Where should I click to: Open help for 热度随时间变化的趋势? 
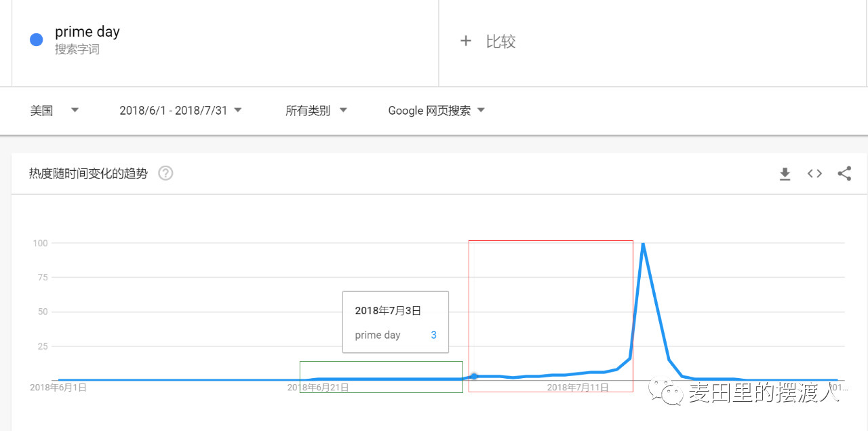click(165, 173)
